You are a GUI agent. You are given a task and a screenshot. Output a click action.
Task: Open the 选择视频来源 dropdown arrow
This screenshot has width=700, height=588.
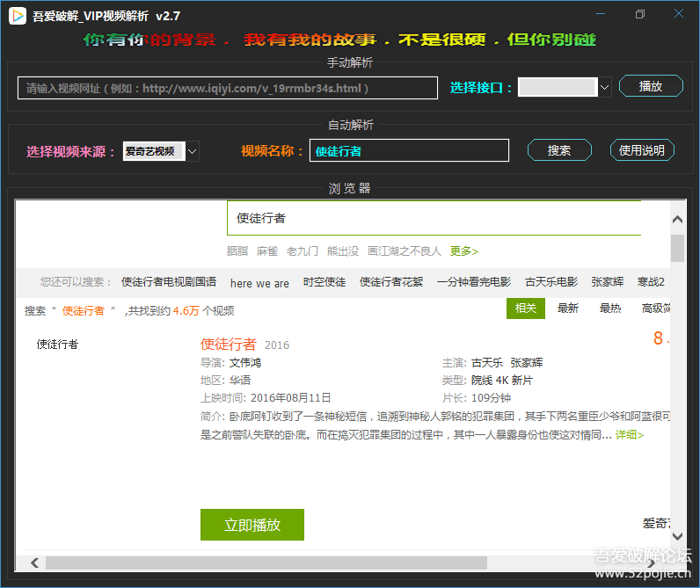coord(192,151)
